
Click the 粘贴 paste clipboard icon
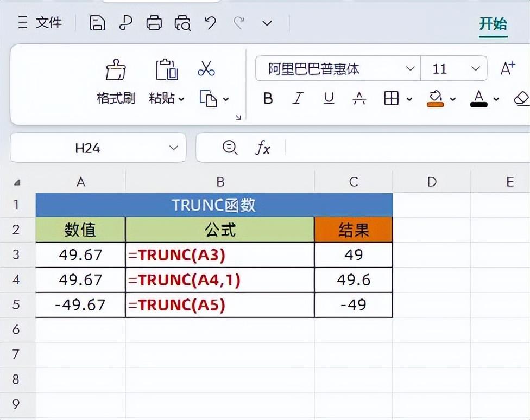pyautogui.click(x=167, y=70)
